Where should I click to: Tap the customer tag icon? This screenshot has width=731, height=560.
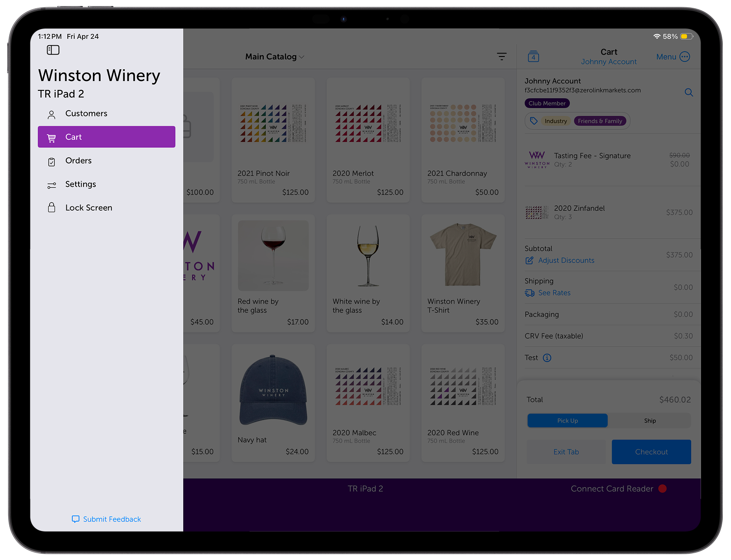pos(534,121)
